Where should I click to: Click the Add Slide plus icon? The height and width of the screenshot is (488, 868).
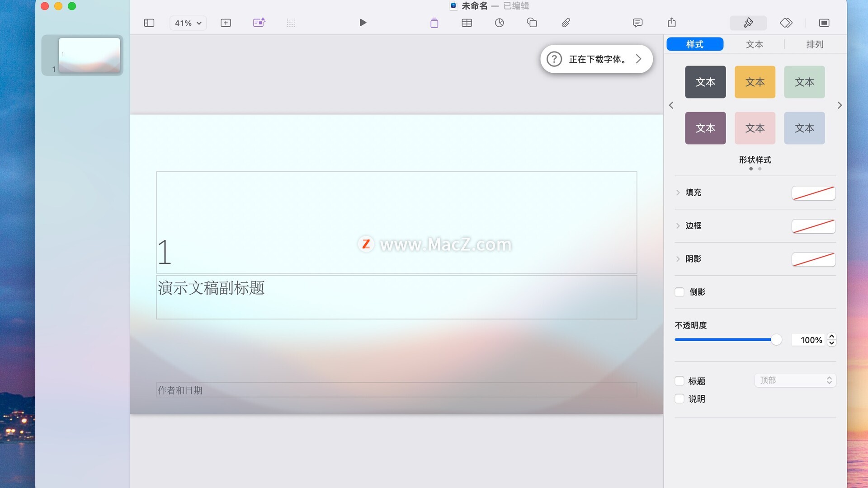pos(226,23)
